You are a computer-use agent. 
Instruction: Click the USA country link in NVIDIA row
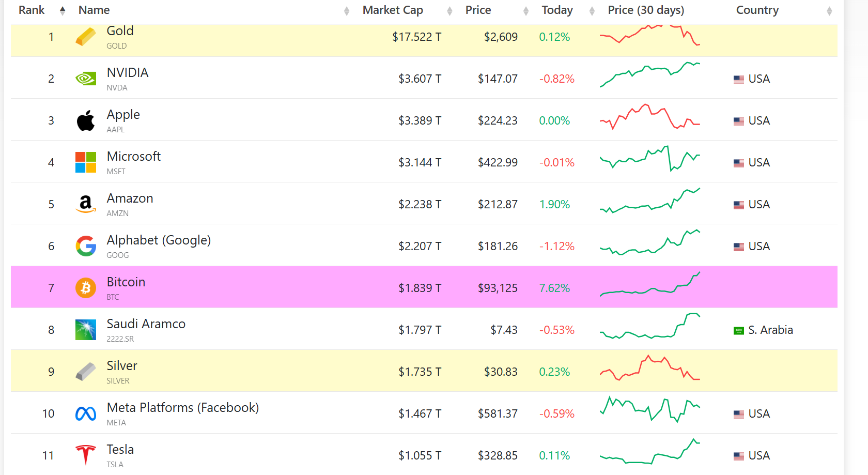(x=759, y=79)
